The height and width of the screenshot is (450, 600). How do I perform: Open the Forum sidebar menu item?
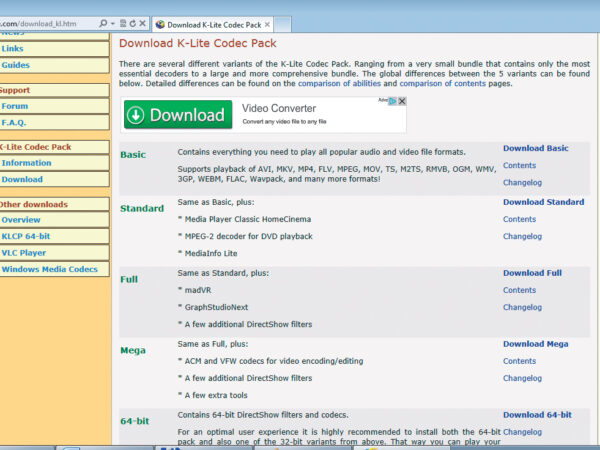[x=15, y=106]
